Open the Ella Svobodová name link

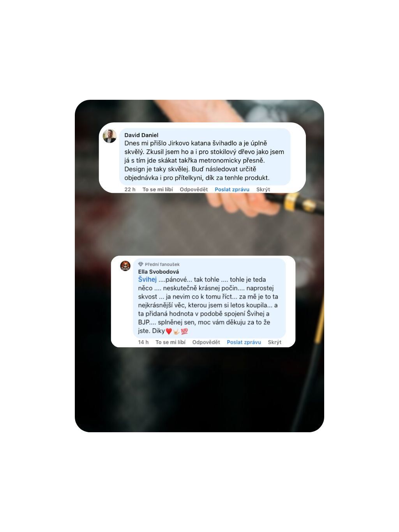[x=159, y=272]
